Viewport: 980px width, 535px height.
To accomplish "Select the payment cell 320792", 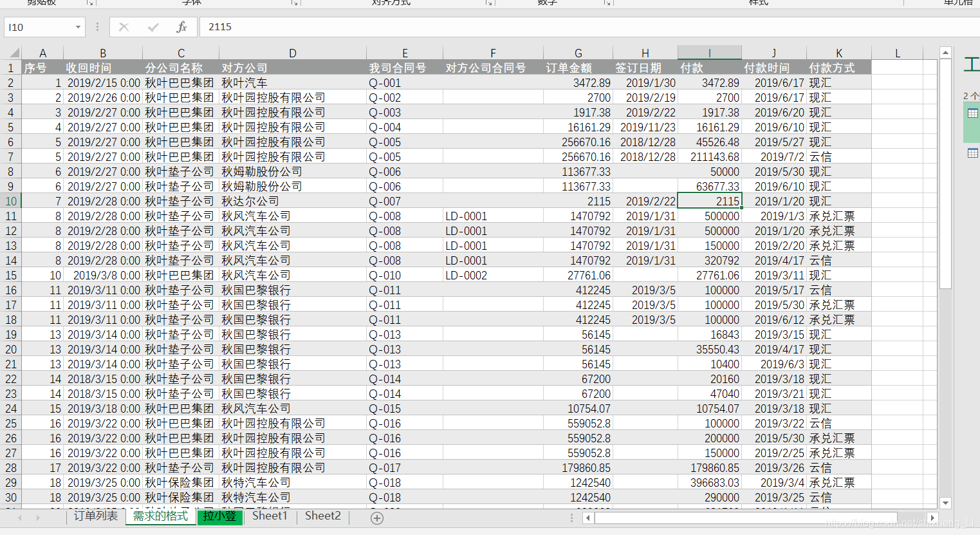I will tap(710, 260).
